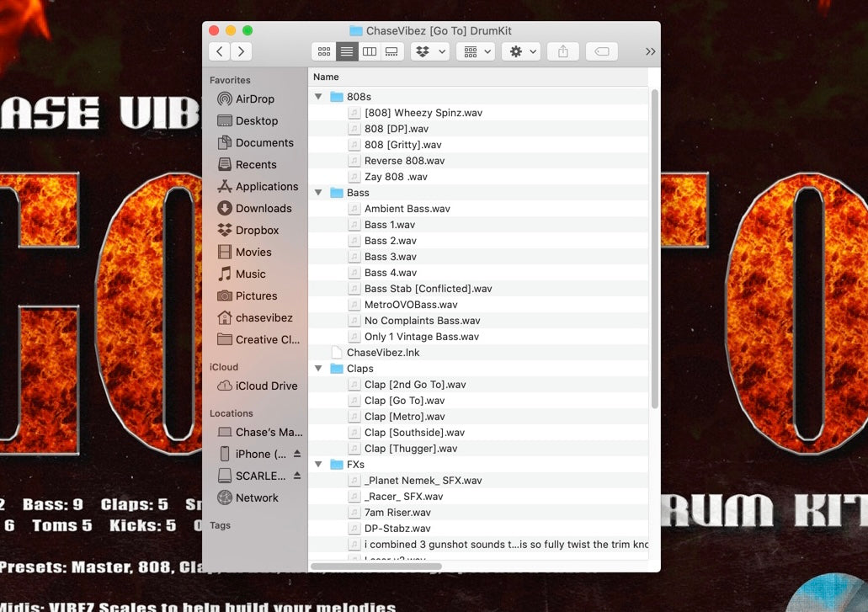
Task: Open Downloads in the sidebar
Action: tap(254, 208)
